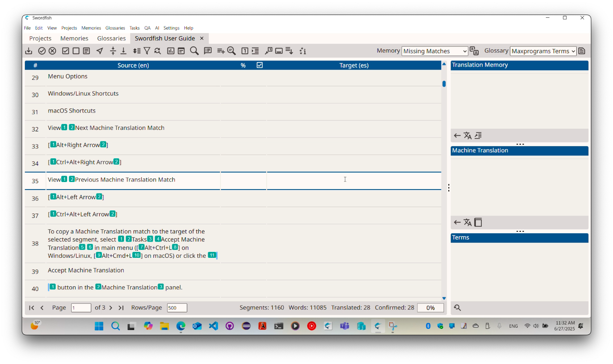Click the concordance search magnifier icon
Viewport: 613px width, 364px height.
click(231, 51)
